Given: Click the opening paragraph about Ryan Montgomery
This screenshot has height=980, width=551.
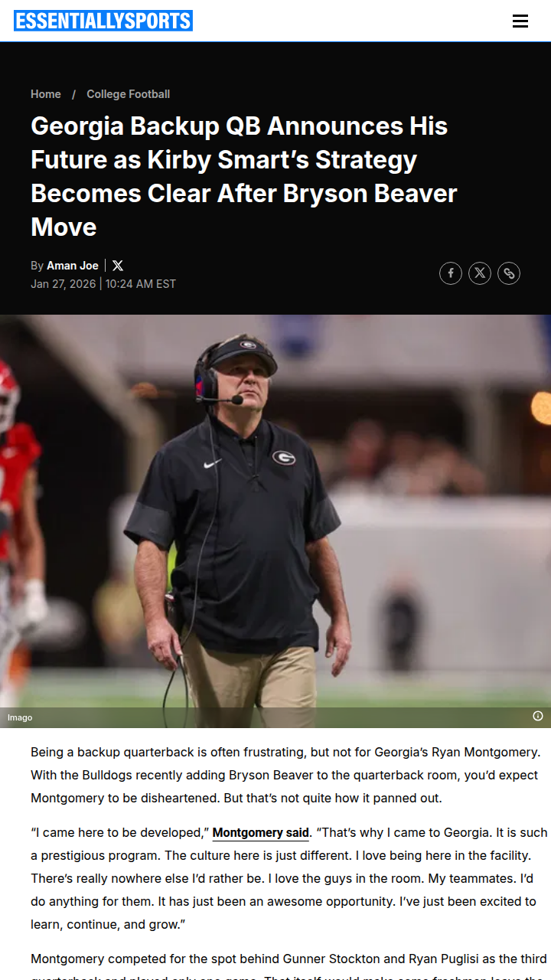Looking at the screenshot, I should pos(285,775).
